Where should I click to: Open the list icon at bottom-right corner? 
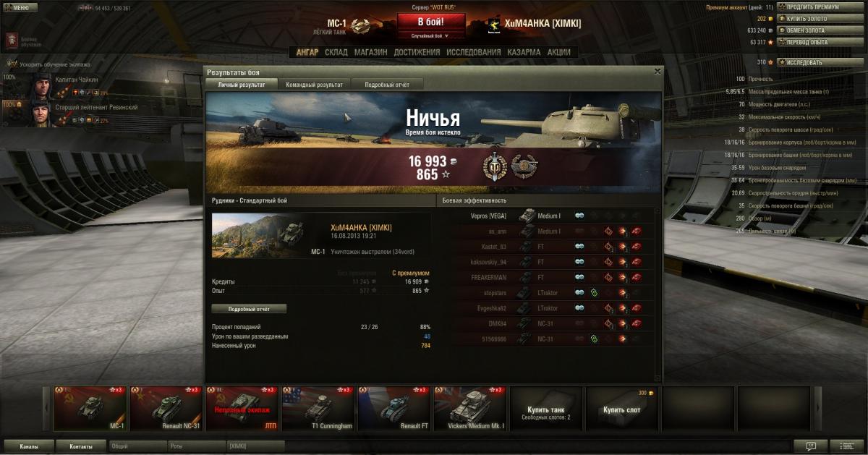pyautogui.click(x=846, y=446)
